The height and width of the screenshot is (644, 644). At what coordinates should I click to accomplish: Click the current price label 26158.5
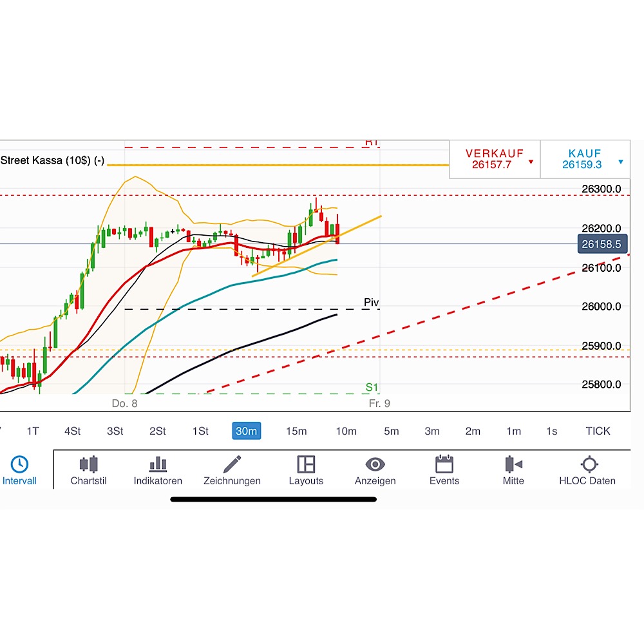(602, 243)
